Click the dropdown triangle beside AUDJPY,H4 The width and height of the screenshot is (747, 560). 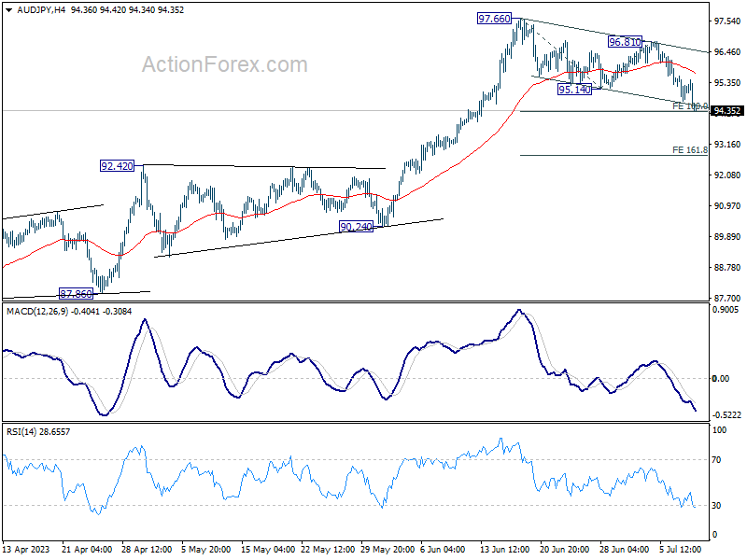(9, 10)
